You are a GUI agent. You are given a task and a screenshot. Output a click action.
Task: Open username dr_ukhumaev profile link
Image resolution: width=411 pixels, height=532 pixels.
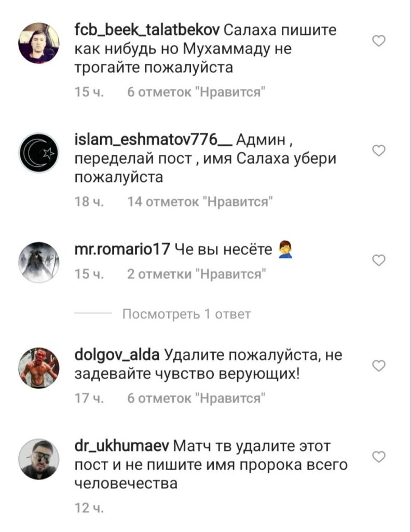coord(121,446)
